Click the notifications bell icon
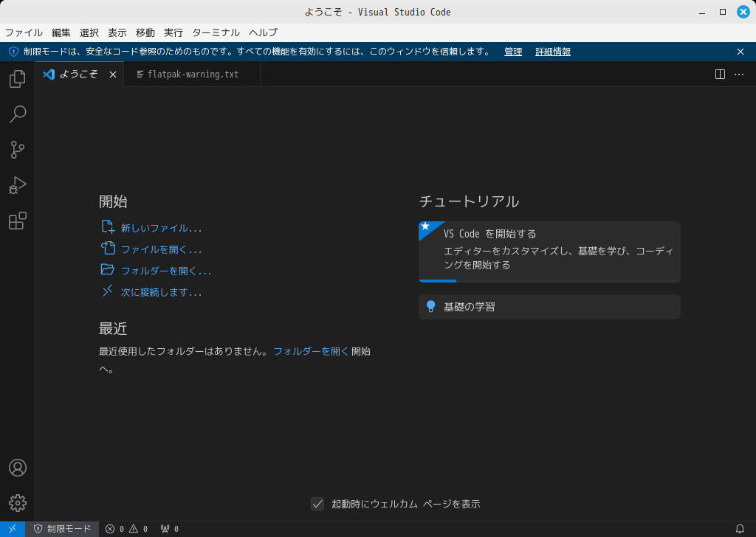Viewport: 756px width, 537px height. click(x=740, y=529)
